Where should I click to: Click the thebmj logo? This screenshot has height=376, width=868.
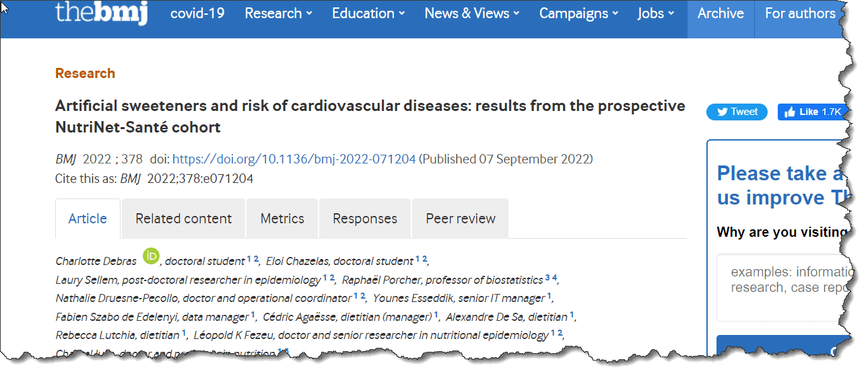coord(101,13)
